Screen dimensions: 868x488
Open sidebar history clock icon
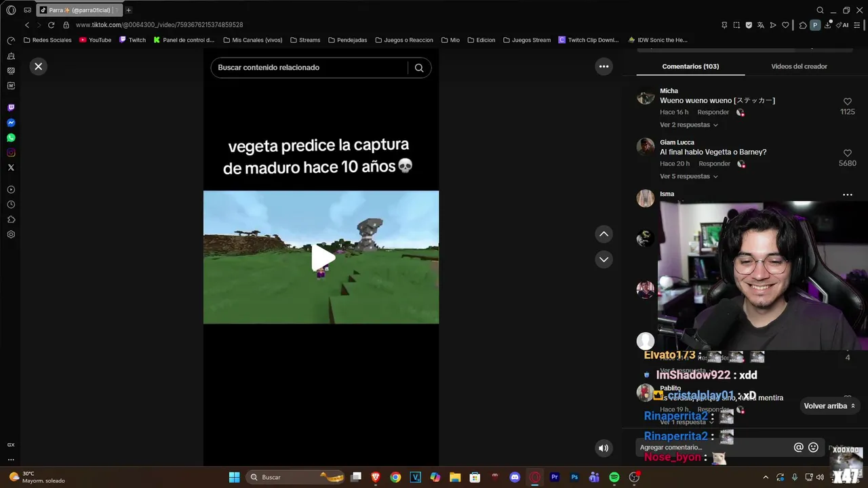(11, 205)
